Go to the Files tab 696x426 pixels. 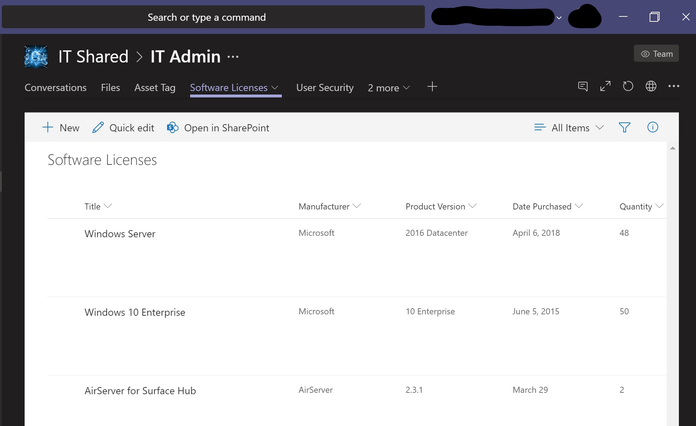tap(110, 88)
